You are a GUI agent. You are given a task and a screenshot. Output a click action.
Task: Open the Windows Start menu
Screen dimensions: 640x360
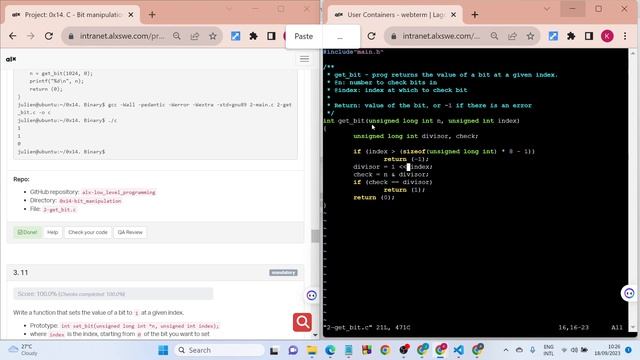click(163, 350)
